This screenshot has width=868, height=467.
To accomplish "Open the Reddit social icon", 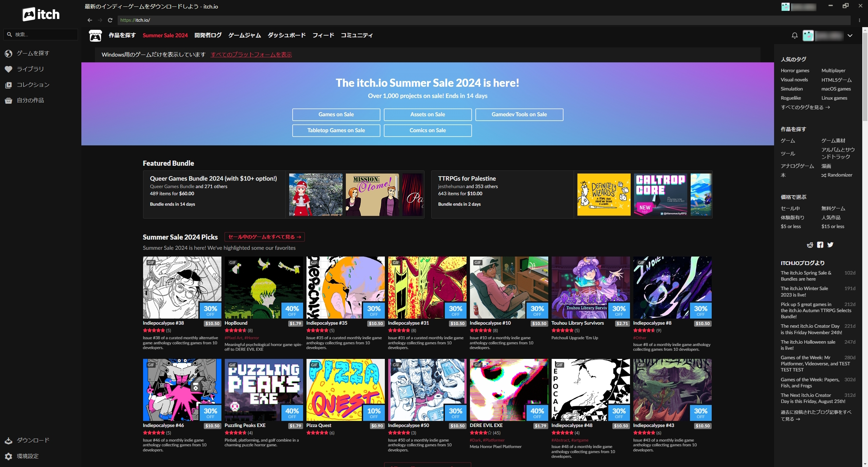I will [810, 245].
